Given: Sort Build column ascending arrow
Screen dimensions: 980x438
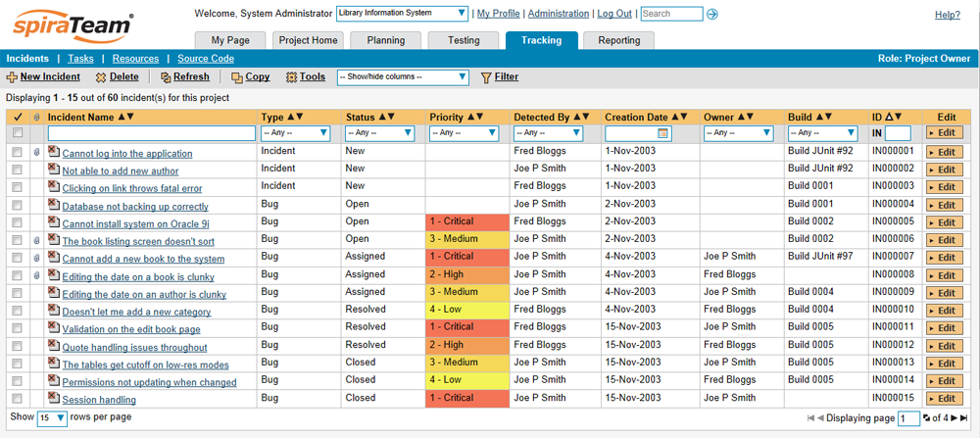Looking at the screenshot, I should [x=820, y=117].
